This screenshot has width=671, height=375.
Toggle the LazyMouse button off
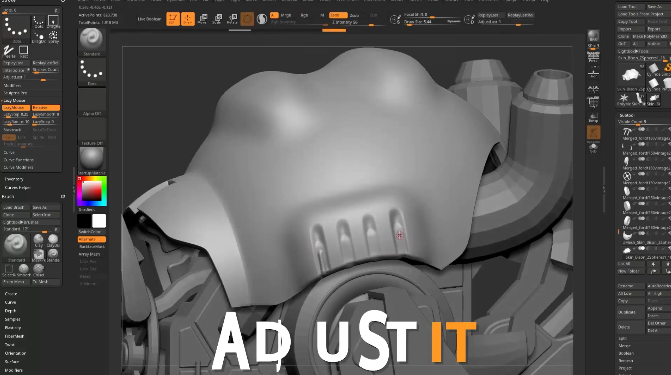[16, 108]
